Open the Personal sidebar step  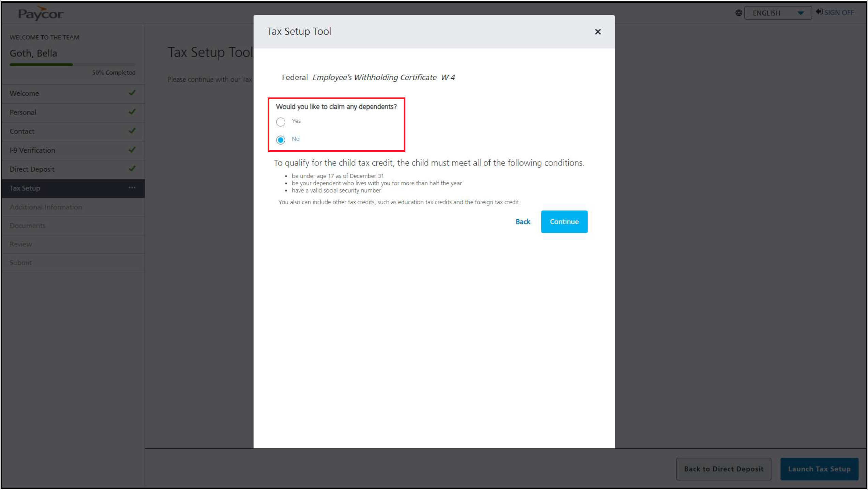point(23,112)
